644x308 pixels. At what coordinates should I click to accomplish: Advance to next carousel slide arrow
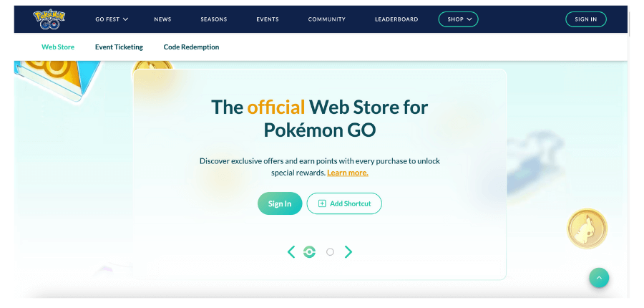[x=348, y=251]
